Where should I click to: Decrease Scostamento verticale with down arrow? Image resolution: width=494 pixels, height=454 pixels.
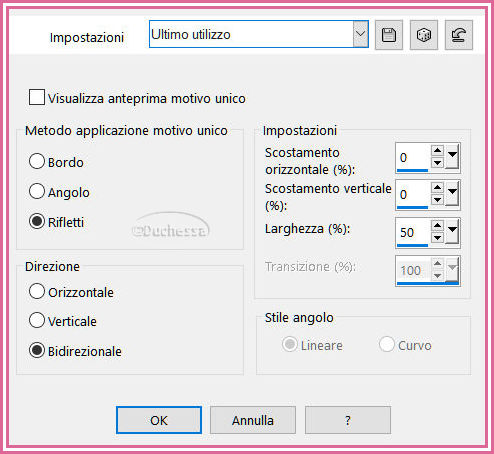[437, 199]
